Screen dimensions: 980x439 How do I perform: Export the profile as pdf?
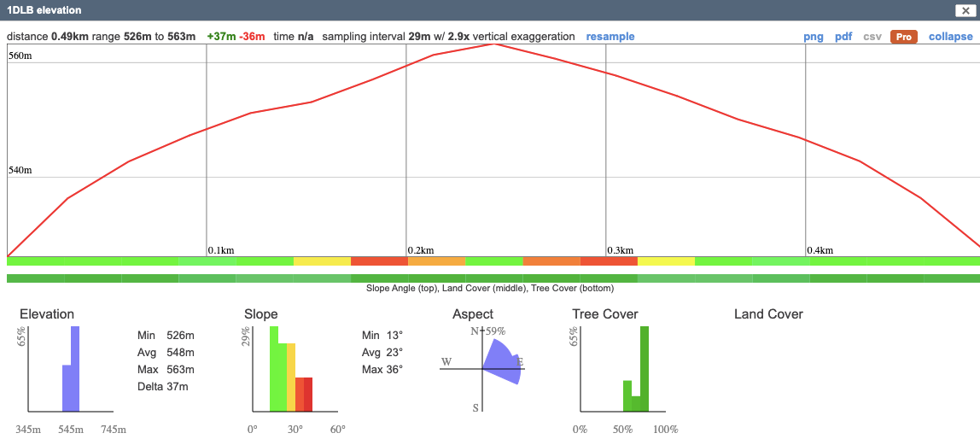coord(843,37)
